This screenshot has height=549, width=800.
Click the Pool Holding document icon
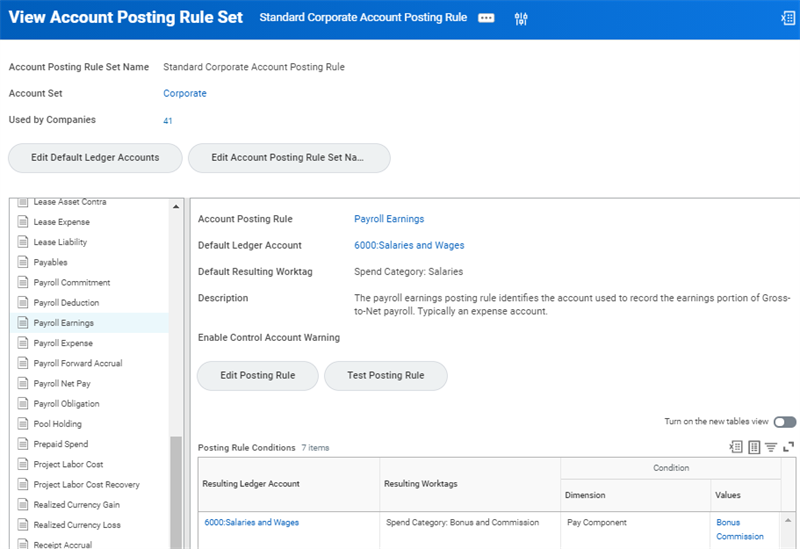pos(22,423)
